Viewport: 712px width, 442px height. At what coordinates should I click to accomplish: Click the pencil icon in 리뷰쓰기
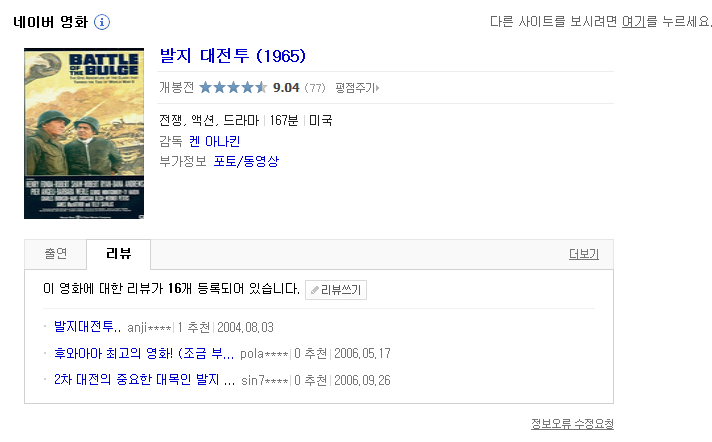315,290
